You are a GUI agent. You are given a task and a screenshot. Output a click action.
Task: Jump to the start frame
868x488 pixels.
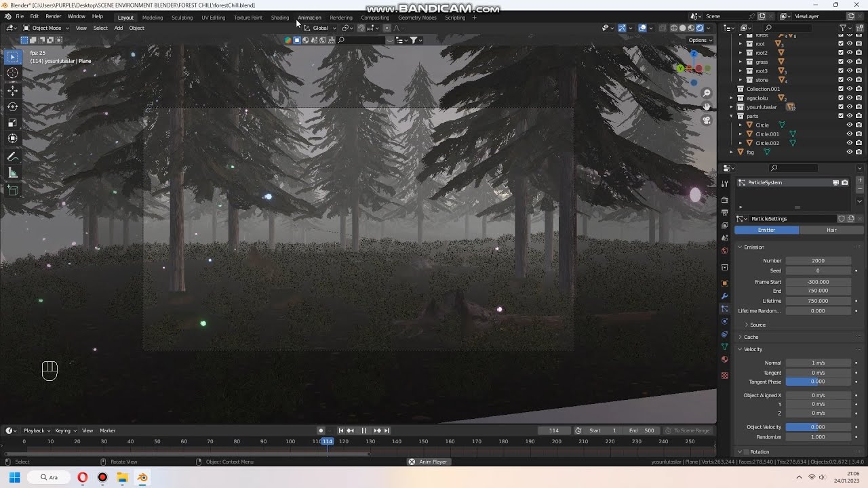tap(341, 430)
